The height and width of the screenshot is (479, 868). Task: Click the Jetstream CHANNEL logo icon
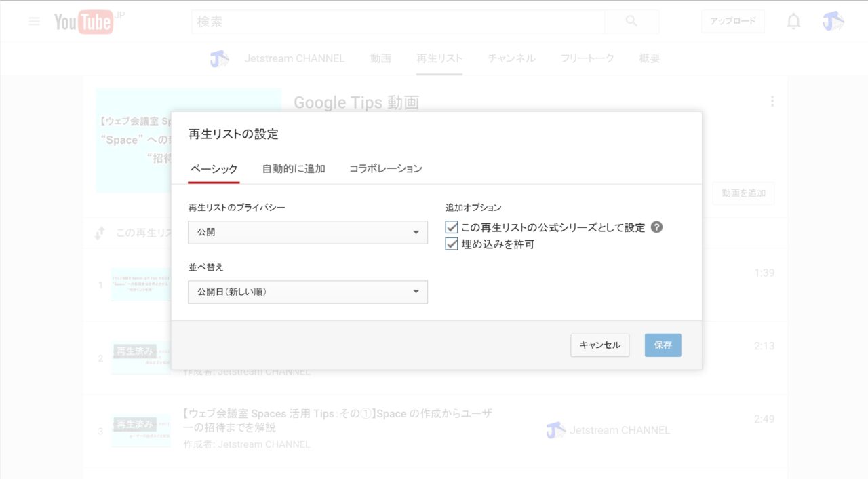pos(219,59)
